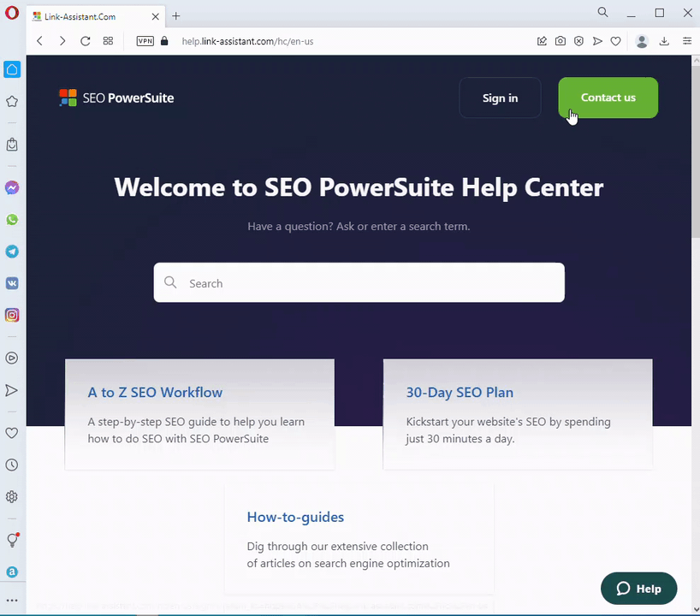Toggle the VPN badge in address bar
The image size is (700, 616).
145,41
